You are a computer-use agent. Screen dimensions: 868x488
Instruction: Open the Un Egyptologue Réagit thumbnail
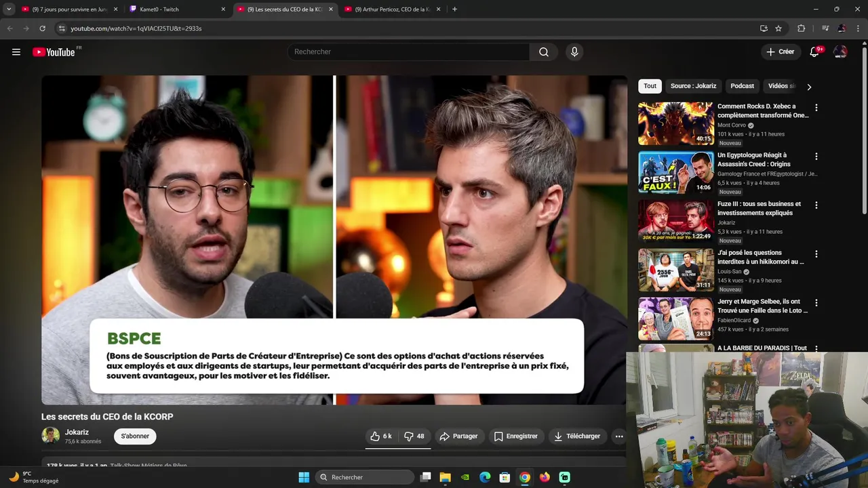click(676, 172)
